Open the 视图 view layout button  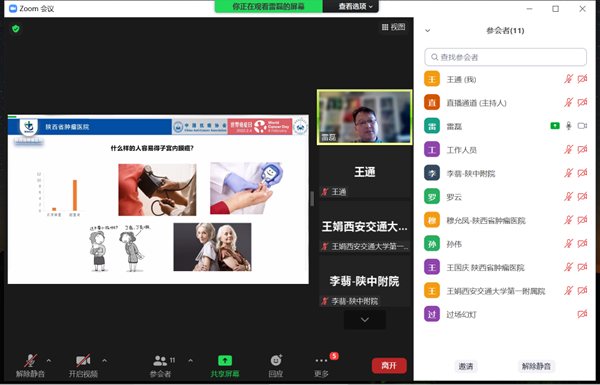coord(393,27)
